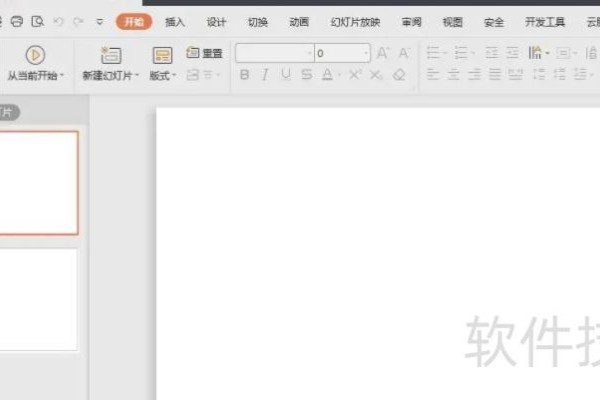The image size is (600, 400).
Task: Toggle underline formatting
Action: (x=285, y=75)
